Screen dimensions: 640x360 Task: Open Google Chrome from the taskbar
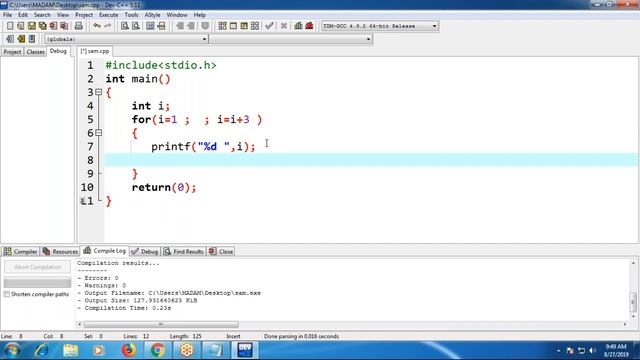click(x=158, y=350)
